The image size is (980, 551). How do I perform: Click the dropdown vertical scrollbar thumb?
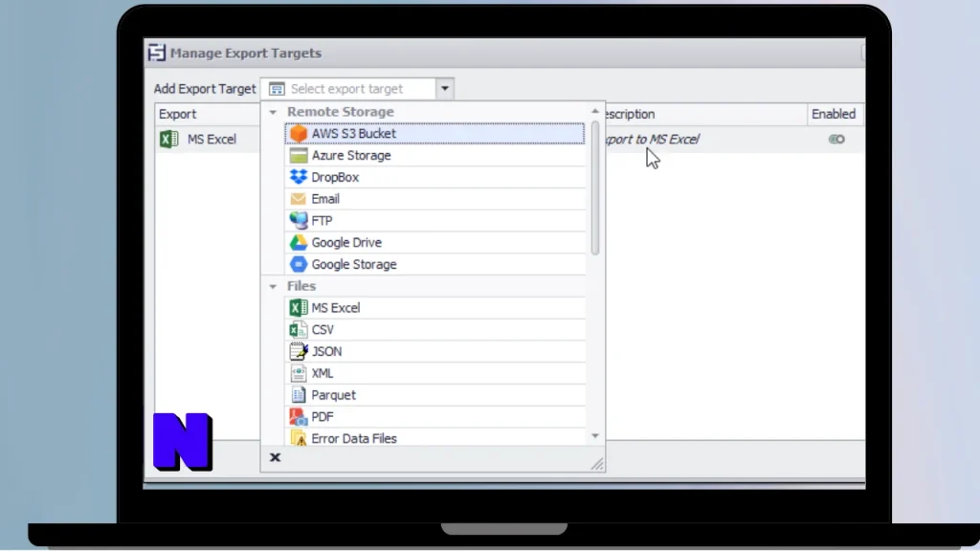coord(595,187)
